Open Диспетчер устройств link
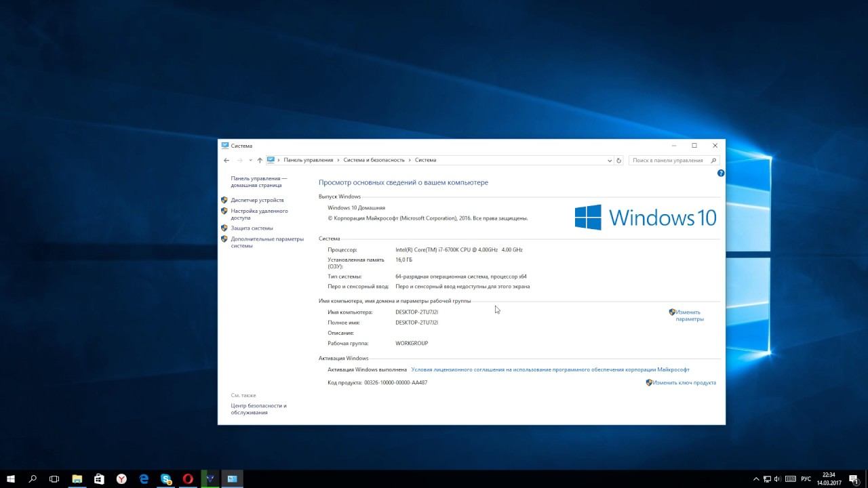Viewport: 868px width, 488px height. (257, 201)
